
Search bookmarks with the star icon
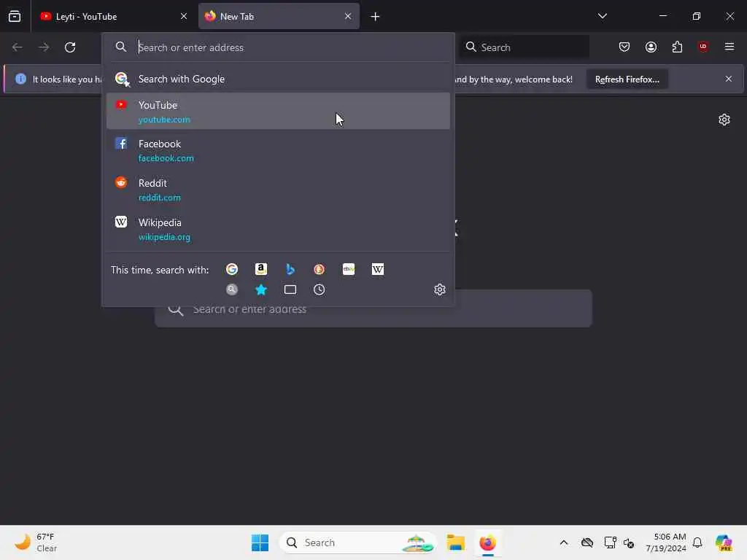(261, 289)
